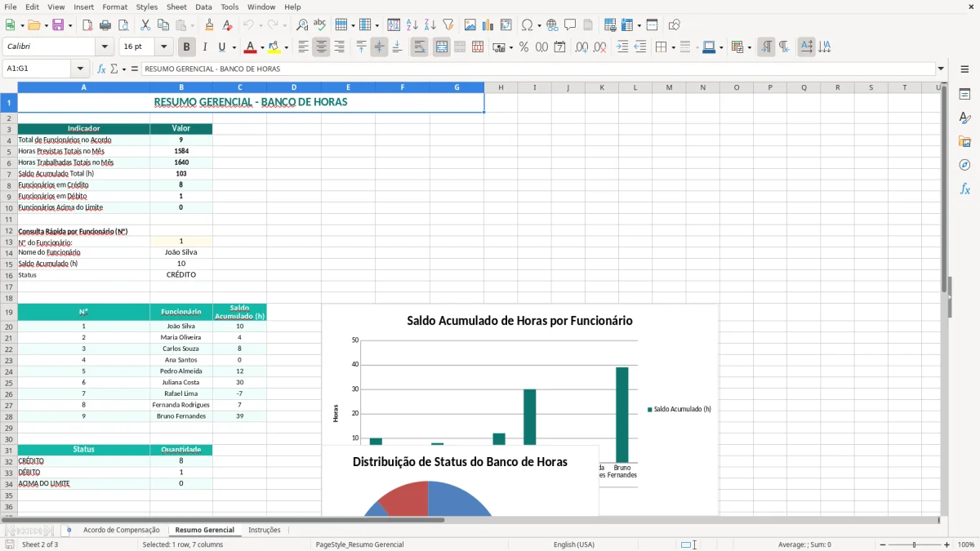Switch to the Instruções sheet tab
This screenshot has width=980, height=551.
click(265, 530)
